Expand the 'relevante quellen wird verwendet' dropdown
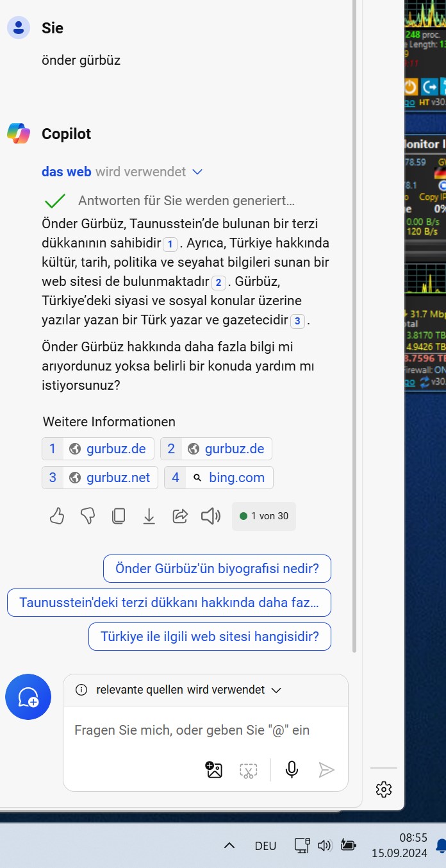 point(276,690)
